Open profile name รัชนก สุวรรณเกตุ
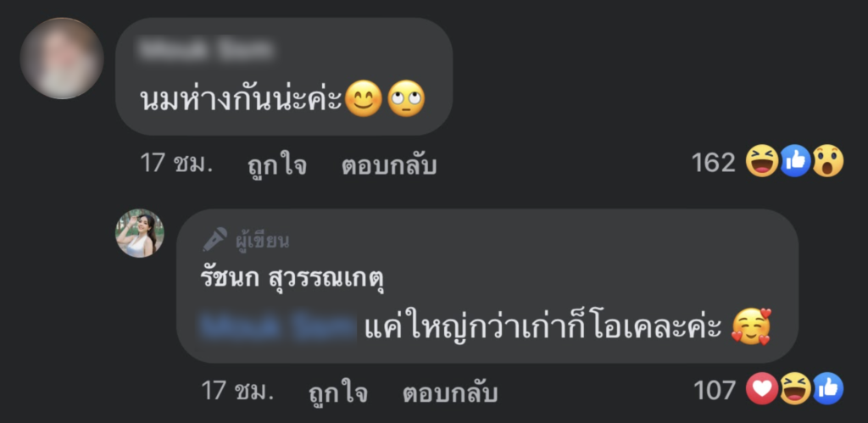 [x=292, y=279]
